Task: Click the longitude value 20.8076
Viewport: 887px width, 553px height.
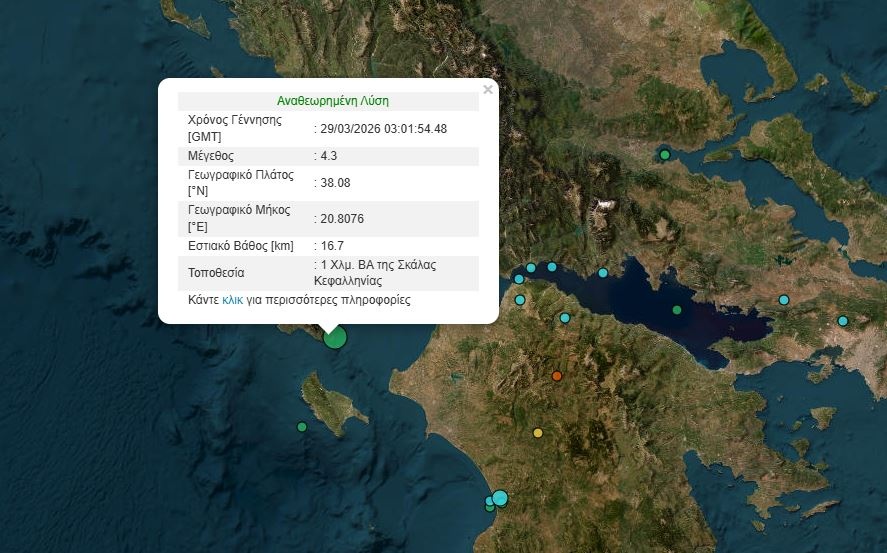Action: click(x=342, y=219)
